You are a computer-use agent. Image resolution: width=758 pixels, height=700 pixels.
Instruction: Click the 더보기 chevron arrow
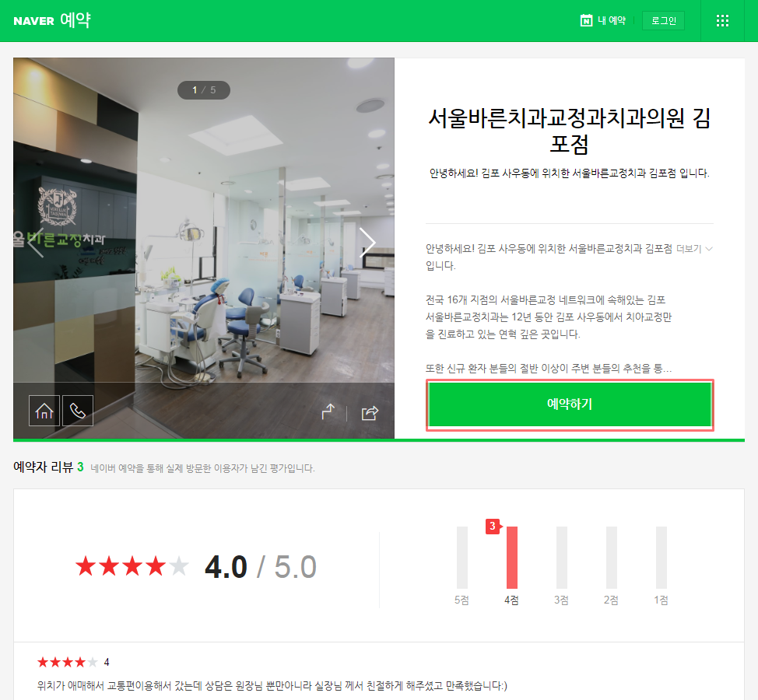coord(709,249)
